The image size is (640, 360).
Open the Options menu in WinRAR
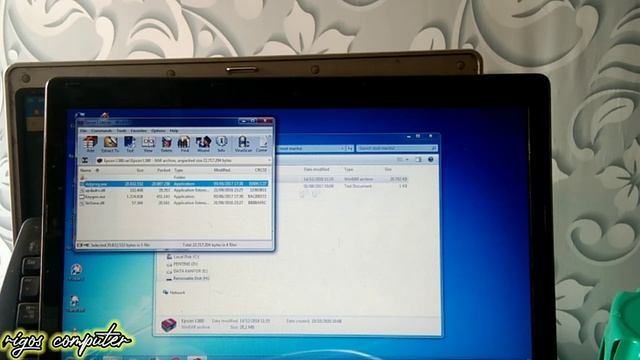(158, 131)
